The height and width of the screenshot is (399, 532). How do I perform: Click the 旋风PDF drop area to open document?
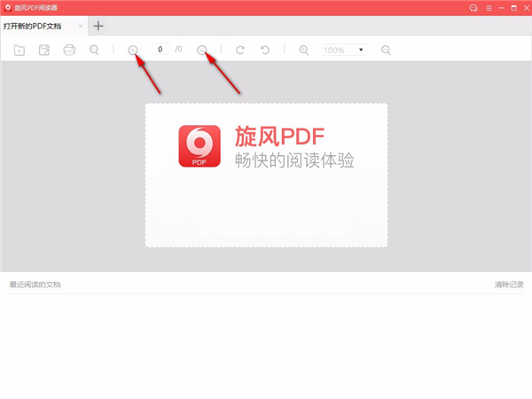pos(266,175)
